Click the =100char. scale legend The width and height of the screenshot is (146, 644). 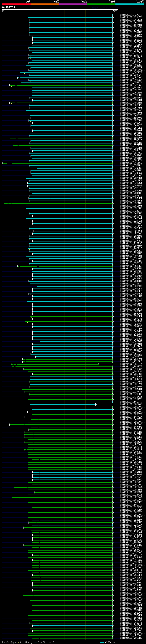(108, 642)
